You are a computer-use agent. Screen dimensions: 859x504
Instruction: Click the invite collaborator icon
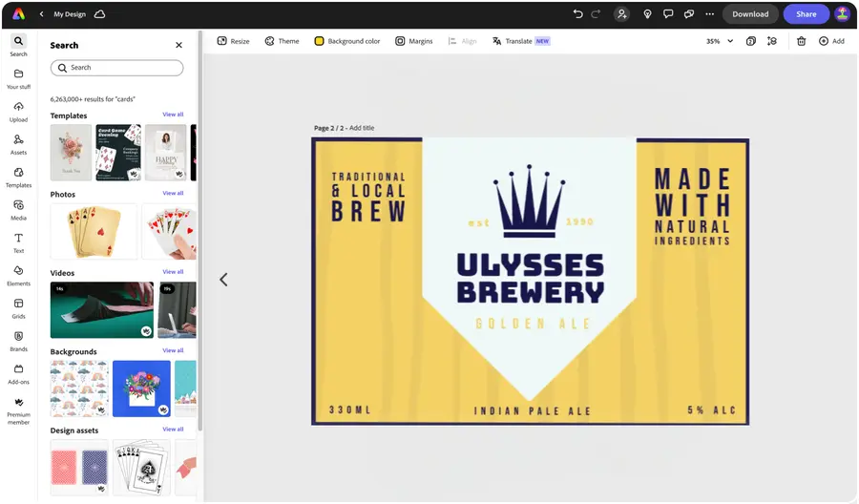tap(622, 14)
